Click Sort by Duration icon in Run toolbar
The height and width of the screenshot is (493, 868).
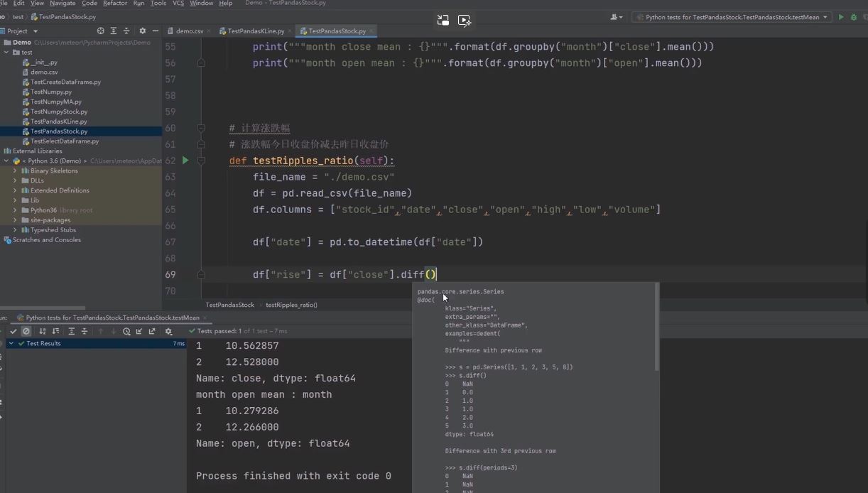[x=55, y=331]
